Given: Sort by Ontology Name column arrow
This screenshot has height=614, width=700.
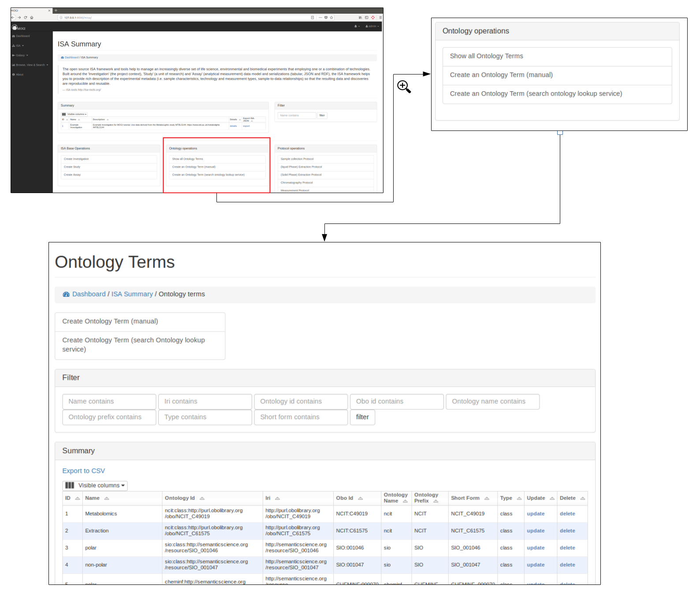Looking at the screenshot, I should pos(405,501).
